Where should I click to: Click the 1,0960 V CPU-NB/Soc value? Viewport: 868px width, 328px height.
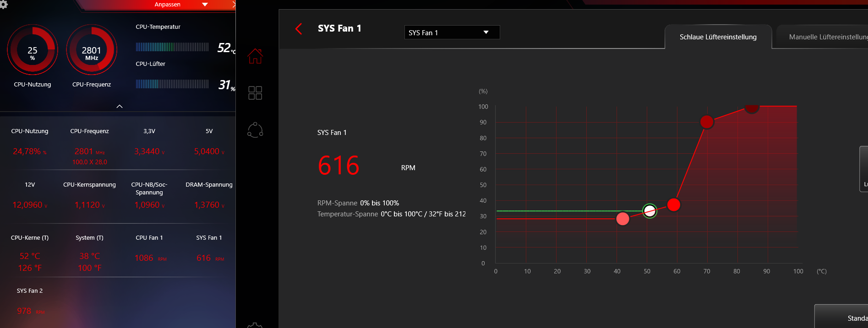pos(149,205)
